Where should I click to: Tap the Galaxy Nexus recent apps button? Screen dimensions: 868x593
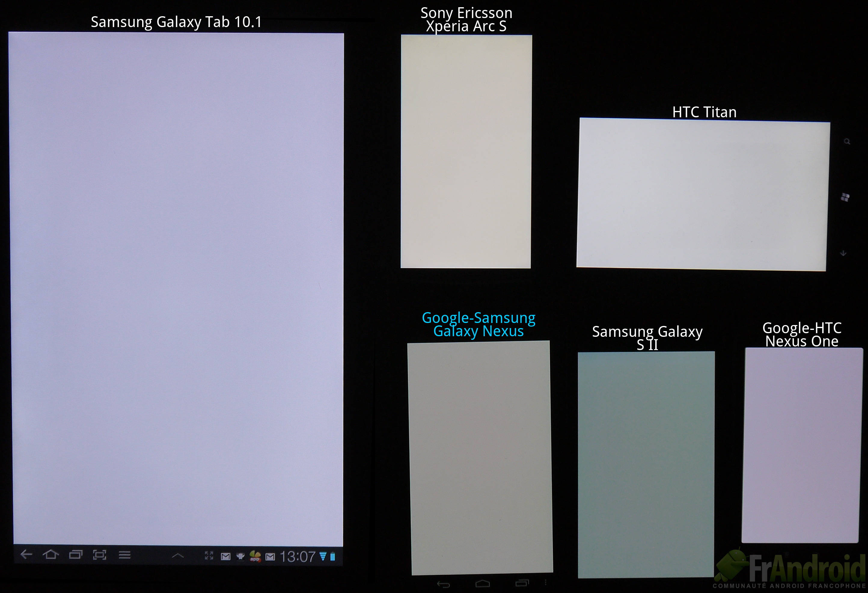[522, 583]
